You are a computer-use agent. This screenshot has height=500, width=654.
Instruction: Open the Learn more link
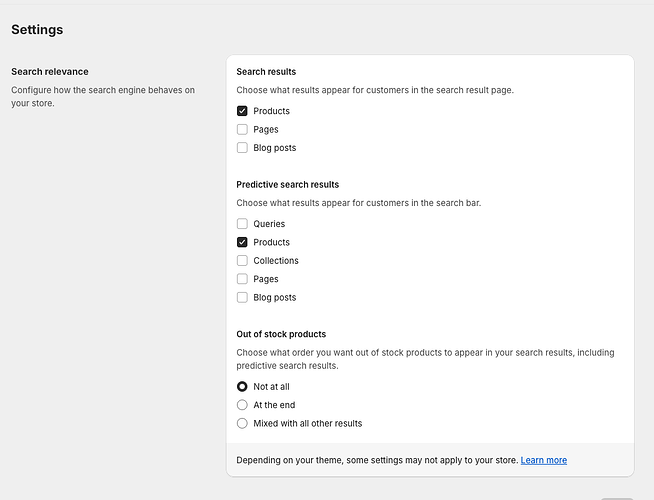(543, 460)
